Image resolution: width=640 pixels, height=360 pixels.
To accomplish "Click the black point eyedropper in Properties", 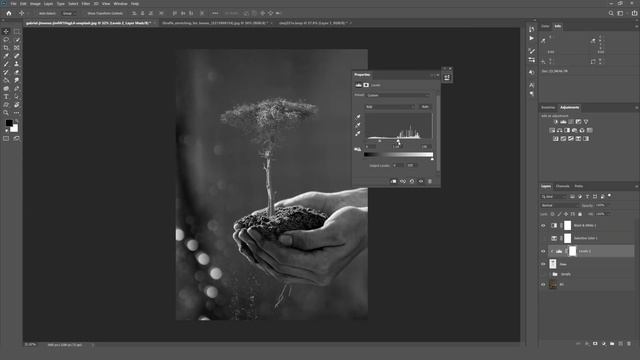I will pyautogui.click(x=358, y=117).
